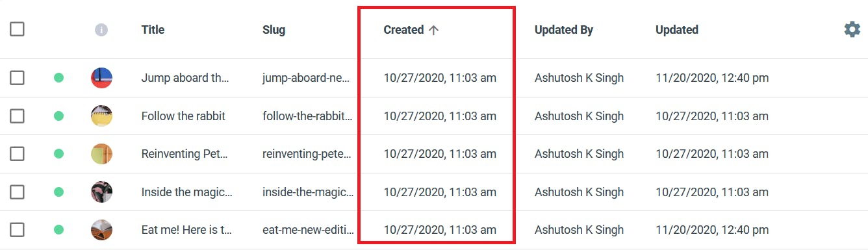868x252 pixels.
Task: Click the green status dot for Jump aboard row
Action: (58, 78)
